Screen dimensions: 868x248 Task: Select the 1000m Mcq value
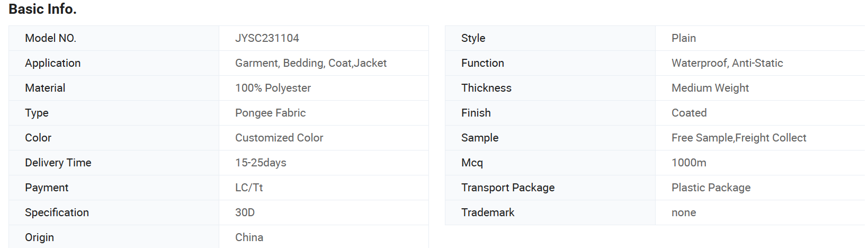coord(689,163)
